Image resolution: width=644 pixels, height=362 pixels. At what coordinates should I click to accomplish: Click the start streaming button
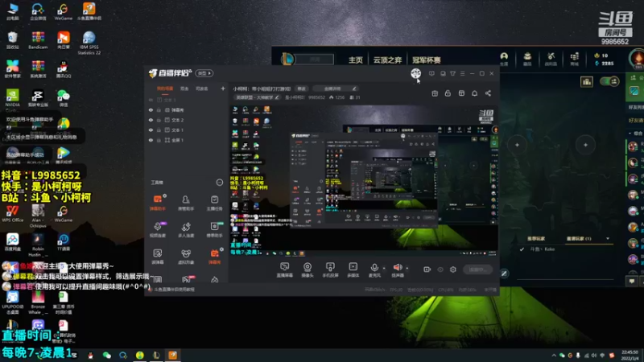tap(477, 269)
